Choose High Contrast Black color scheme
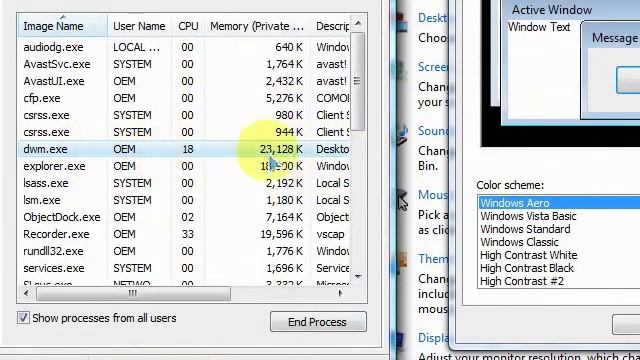 coord(560,268)
